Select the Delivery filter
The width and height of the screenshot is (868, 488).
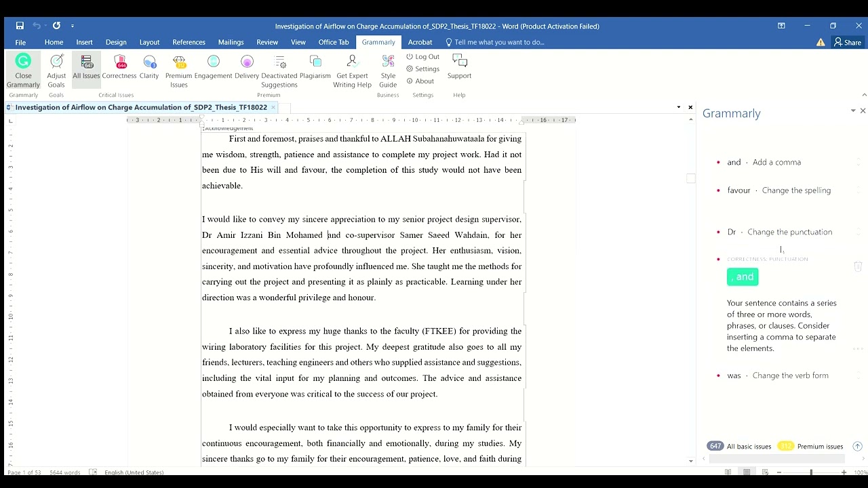click(x=247, y=68)
